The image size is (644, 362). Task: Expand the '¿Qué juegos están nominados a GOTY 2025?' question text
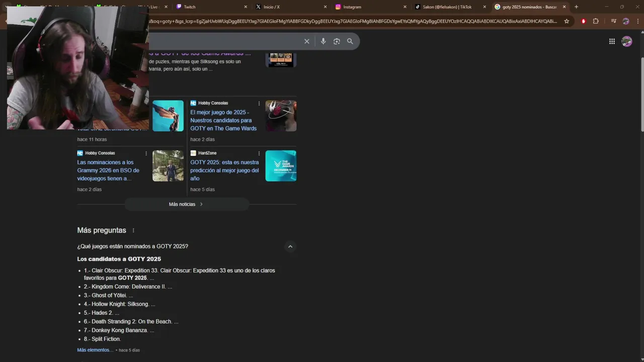pos(132,246)
